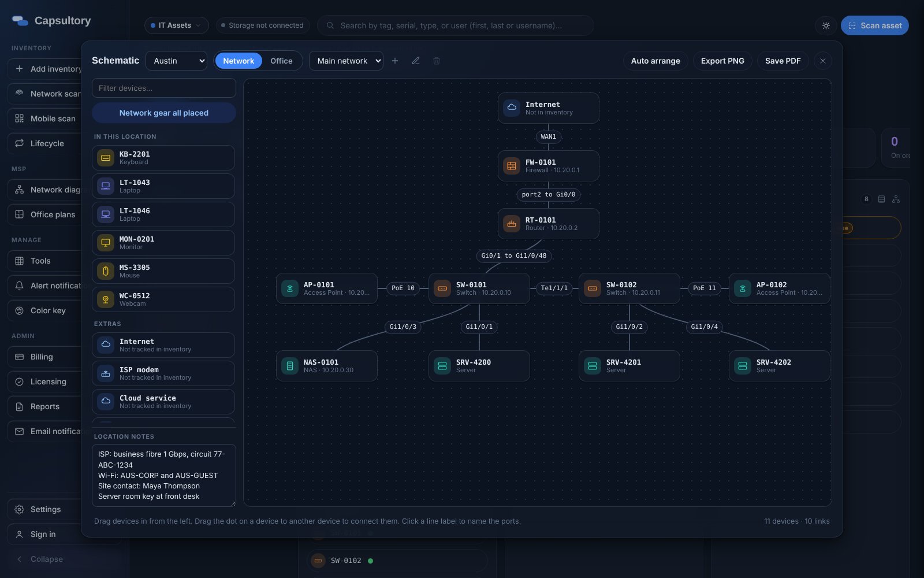Screen dimensions: 924x578
Task: Toggle the light/dark theme sun icon
Action: 826,25
